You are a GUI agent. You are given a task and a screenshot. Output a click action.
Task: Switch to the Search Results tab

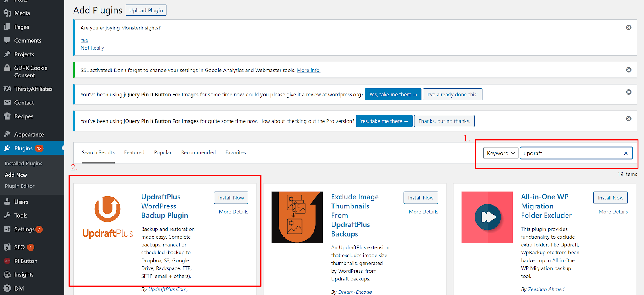[x=98, y=152]
